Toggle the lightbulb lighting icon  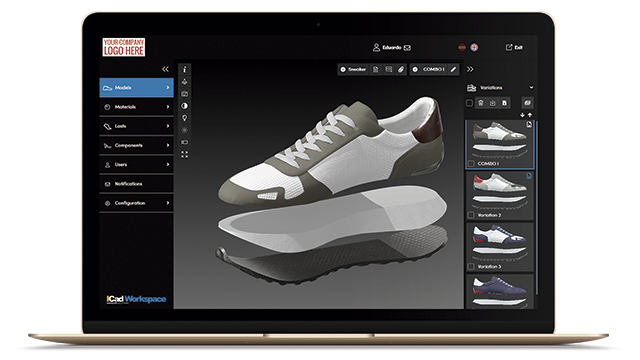pyautogui.click(x=184, y=118)
